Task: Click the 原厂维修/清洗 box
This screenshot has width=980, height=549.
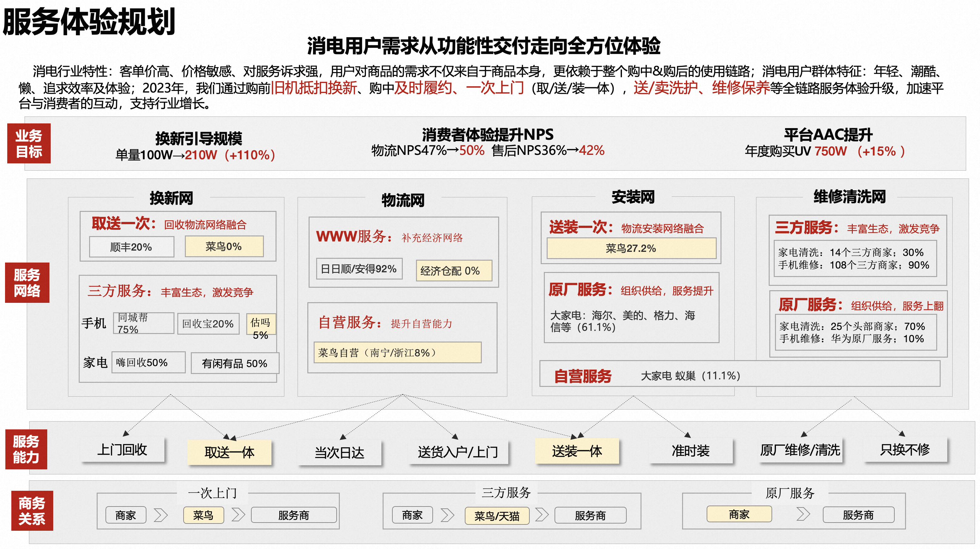Action: (x=800, y=450)
